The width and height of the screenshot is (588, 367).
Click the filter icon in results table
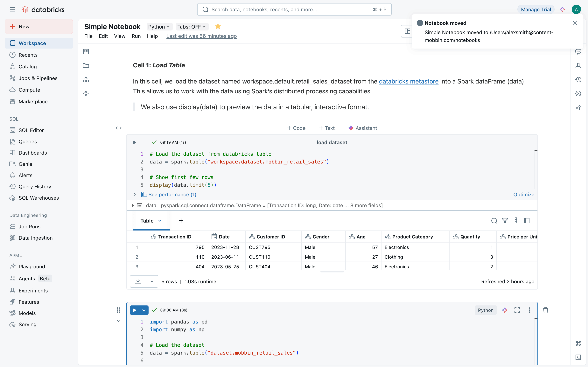tap(505, 221)
